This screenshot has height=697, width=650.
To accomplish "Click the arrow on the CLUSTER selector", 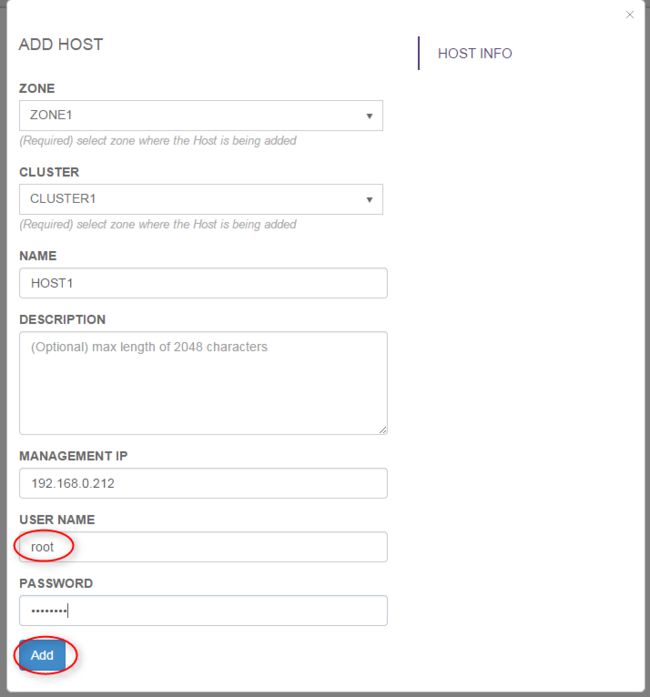I will tap(369, 200).
